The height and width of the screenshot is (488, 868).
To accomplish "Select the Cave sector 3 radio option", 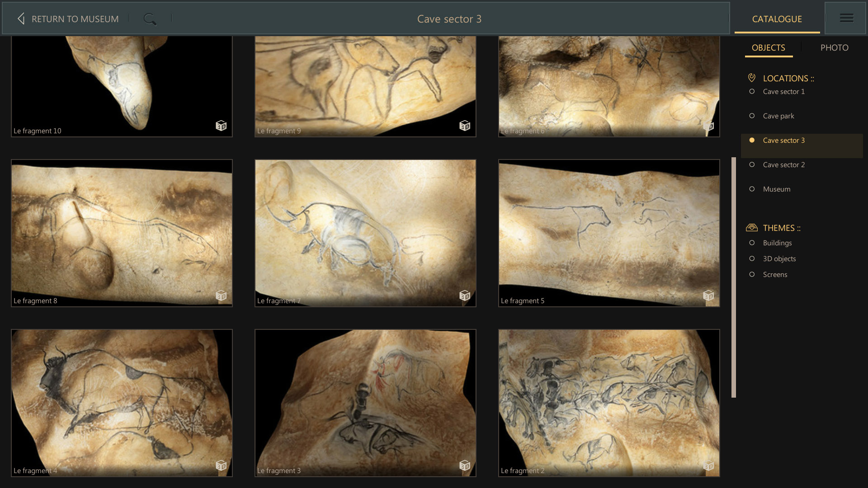I will tap(752, 140).
